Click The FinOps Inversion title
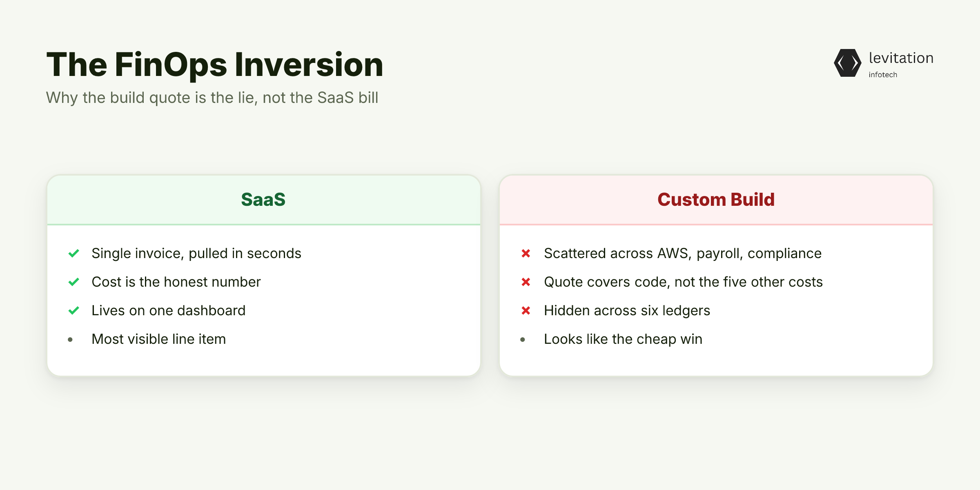This screenshot has height=490, width=980. tap(215, 65)
